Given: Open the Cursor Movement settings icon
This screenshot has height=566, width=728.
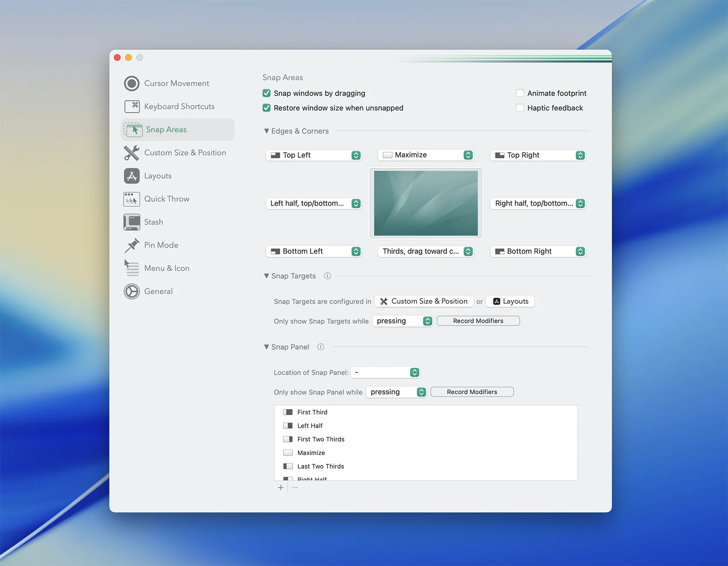Looking at the screenshot, I should (132, 84).
